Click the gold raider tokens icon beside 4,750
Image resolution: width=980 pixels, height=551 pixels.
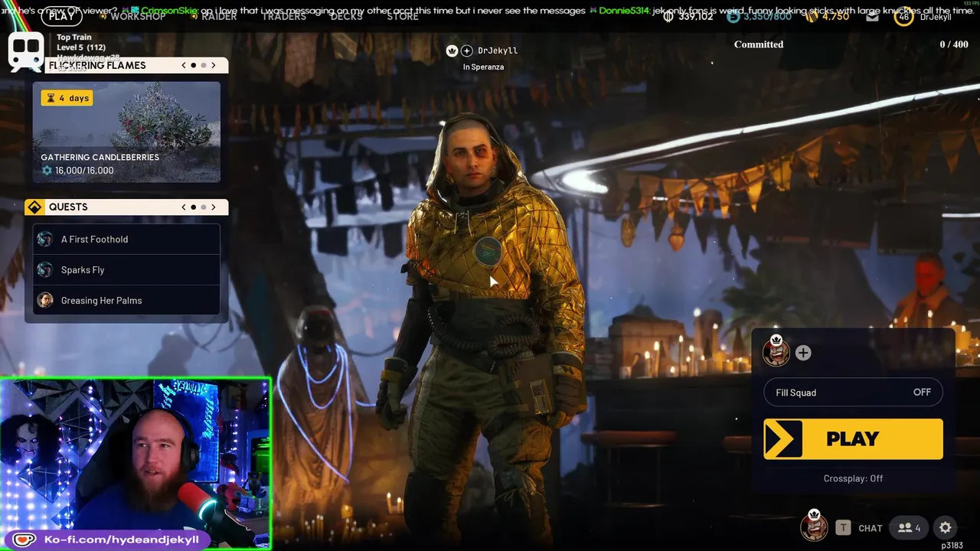(810, 16)
